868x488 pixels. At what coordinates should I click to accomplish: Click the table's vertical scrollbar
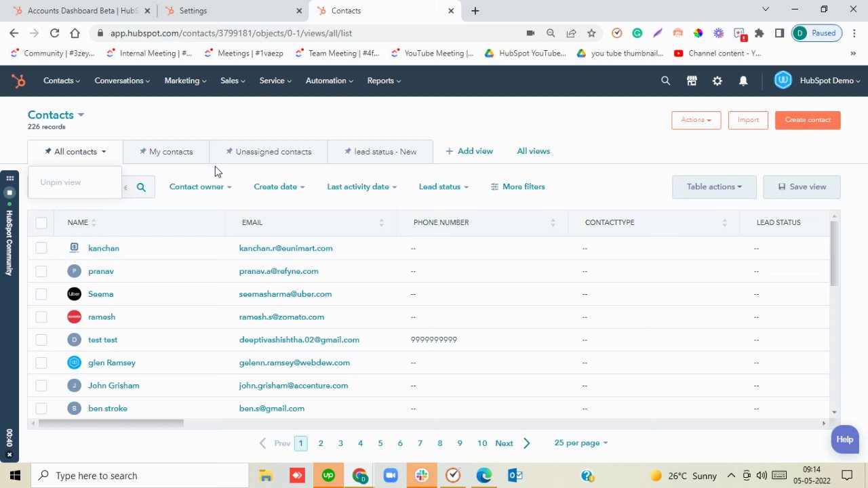[834, 253]
